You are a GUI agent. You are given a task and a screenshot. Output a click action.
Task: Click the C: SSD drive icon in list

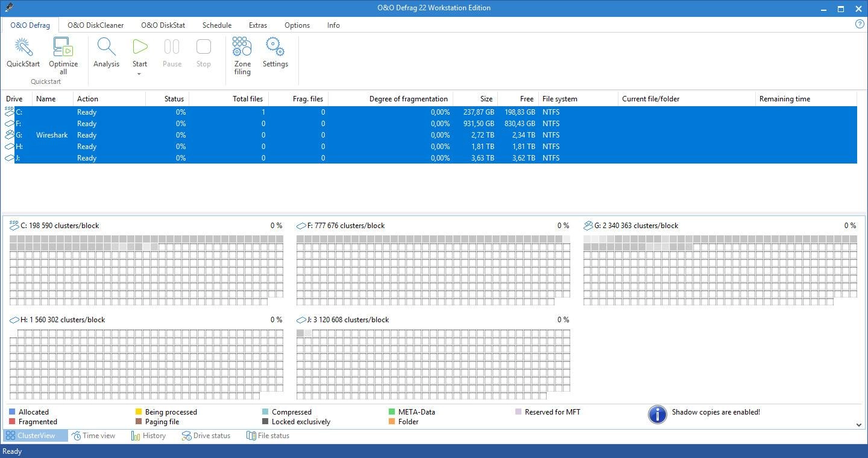tap(9, 112)
